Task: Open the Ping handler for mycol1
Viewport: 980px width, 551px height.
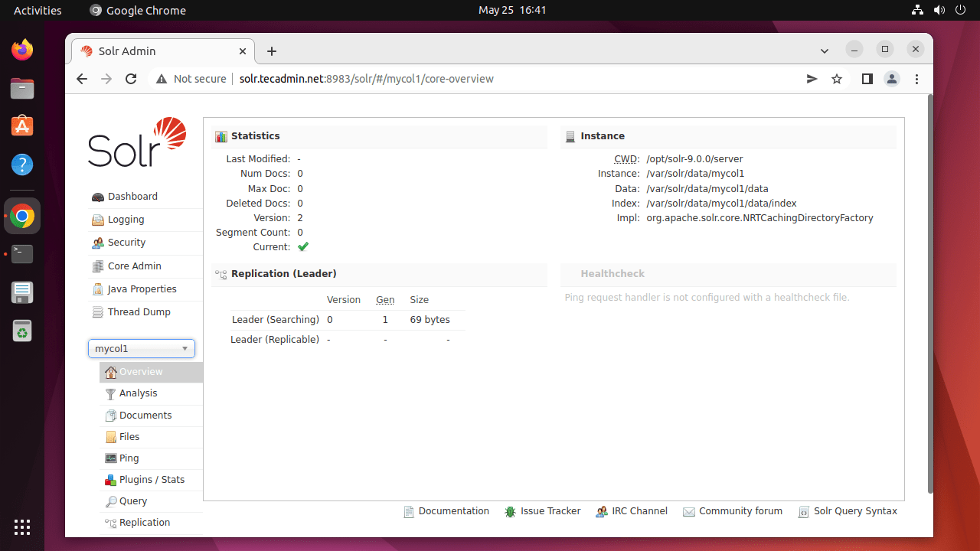Action: tap(128, 458)
